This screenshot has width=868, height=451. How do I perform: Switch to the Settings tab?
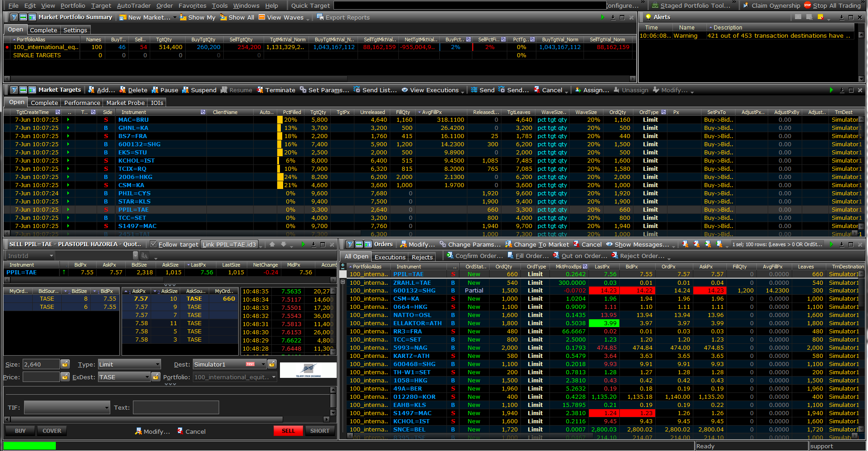click(x=75, y=30)
